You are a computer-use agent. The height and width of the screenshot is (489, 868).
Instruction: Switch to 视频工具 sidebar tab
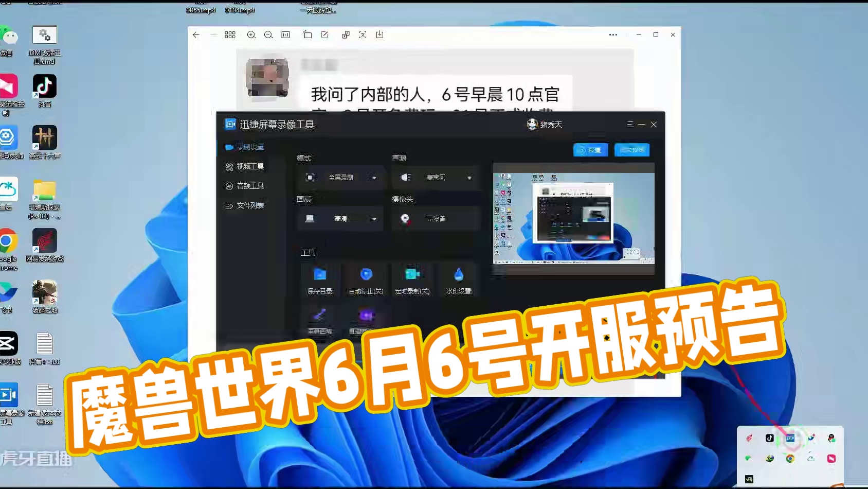coord(250,167)
